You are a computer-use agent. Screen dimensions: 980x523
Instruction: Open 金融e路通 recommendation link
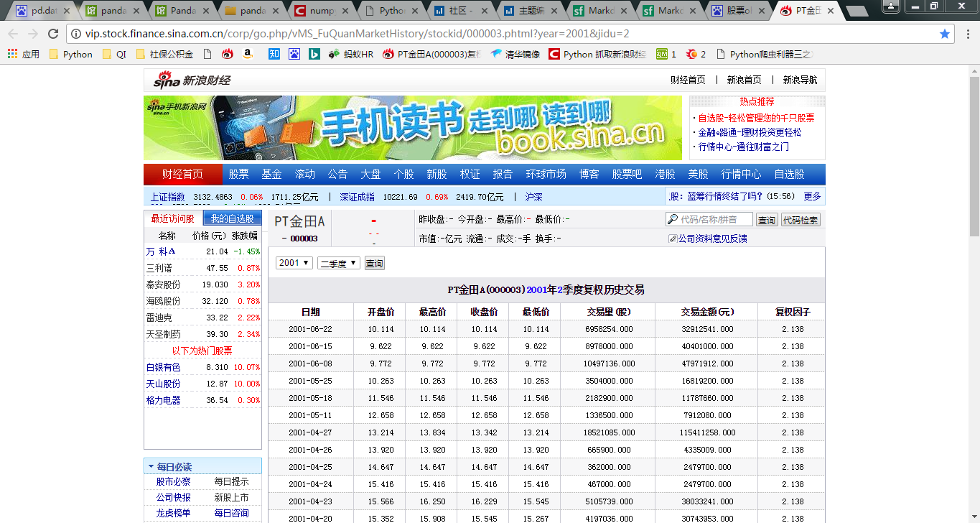[x=750, y=132]
